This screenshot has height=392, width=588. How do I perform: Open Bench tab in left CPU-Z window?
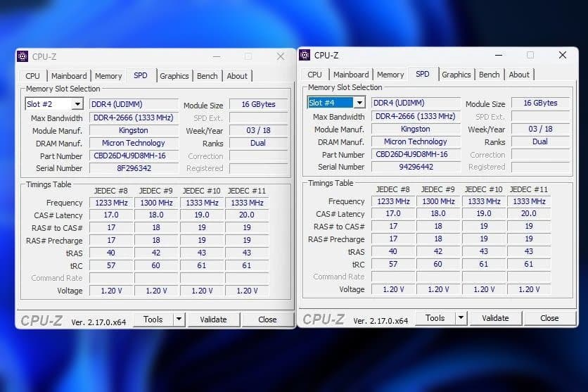(x=207, y=76)
